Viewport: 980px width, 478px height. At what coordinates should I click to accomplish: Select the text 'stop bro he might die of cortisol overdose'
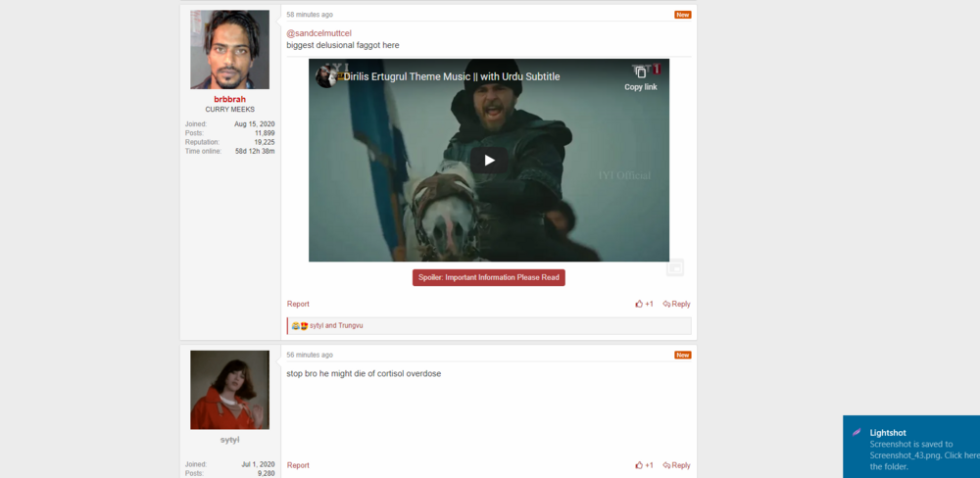[x=364, y=373]
